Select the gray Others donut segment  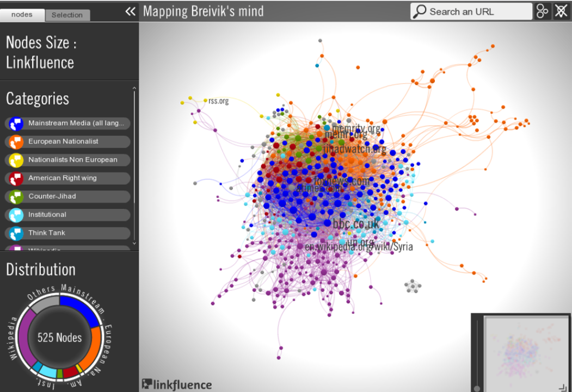[46, 303]
